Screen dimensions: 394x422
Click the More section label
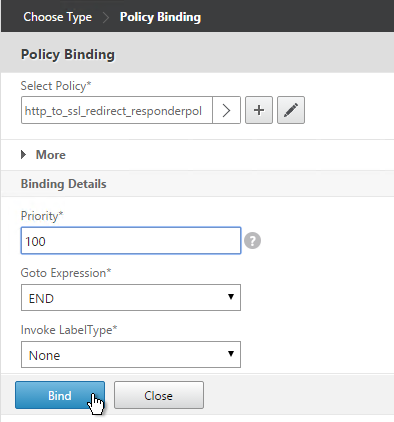(x=51, y=155)
